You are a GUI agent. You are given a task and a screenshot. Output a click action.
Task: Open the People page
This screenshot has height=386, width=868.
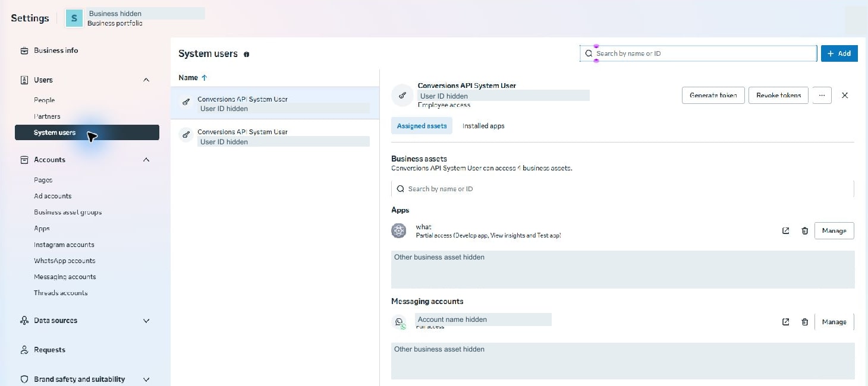(x=44, y=100)
